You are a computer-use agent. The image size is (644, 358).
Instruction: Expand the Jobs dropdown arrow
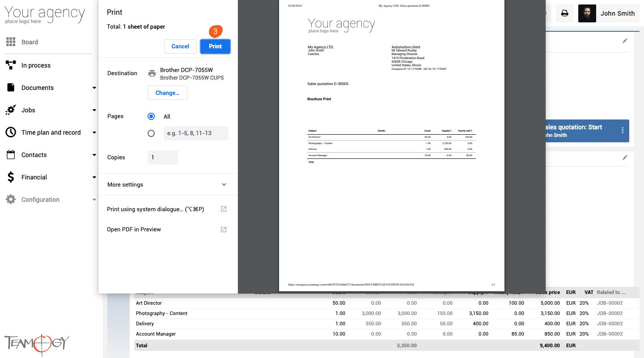click(94, 110)
